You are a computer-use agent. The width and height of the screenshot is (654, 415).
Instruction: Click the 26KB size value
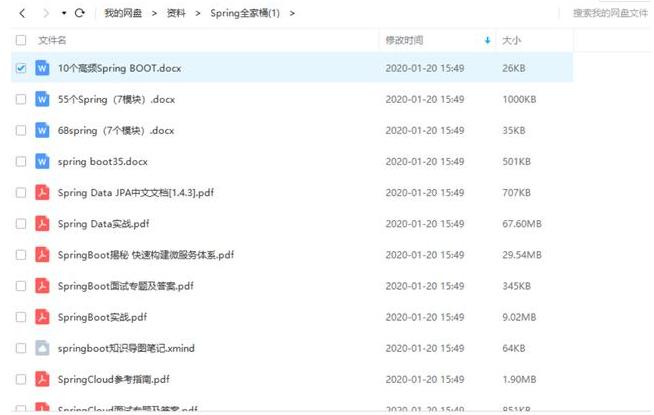pos(514,68)
